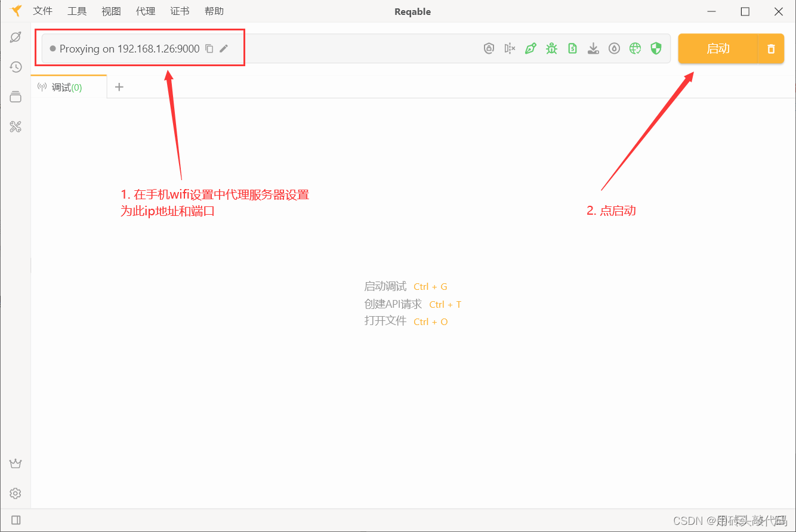Open the toolbox wrench sidebar icon
This screenshot has width=796, height=532.
point(16,126)
